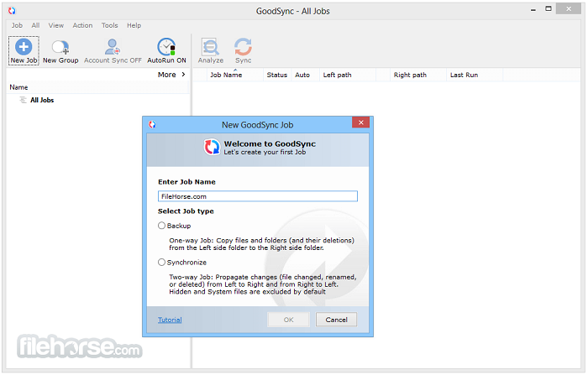Open the View menu
Screen dimensions: 588x375
click(x=56, y=25)
